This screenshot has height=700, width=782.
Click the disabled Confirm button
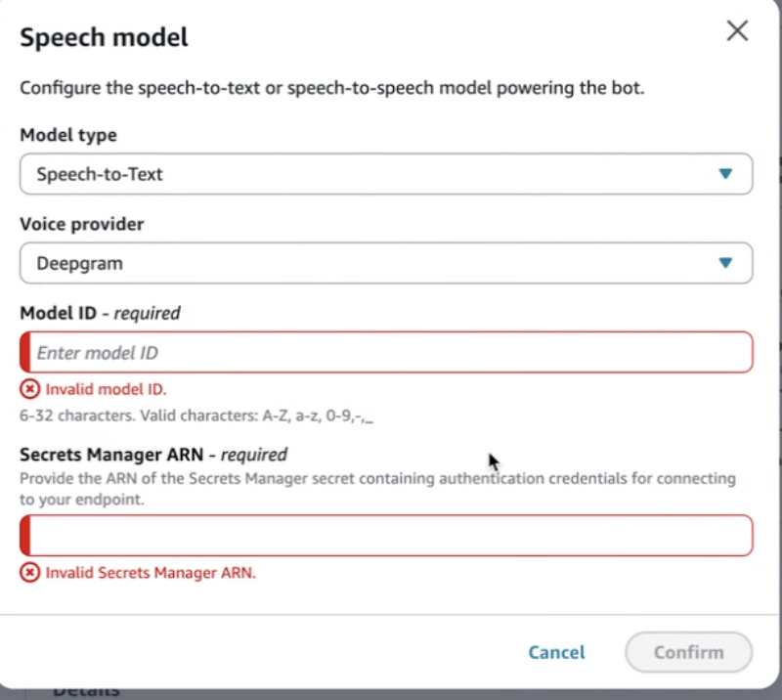point(688,652)
